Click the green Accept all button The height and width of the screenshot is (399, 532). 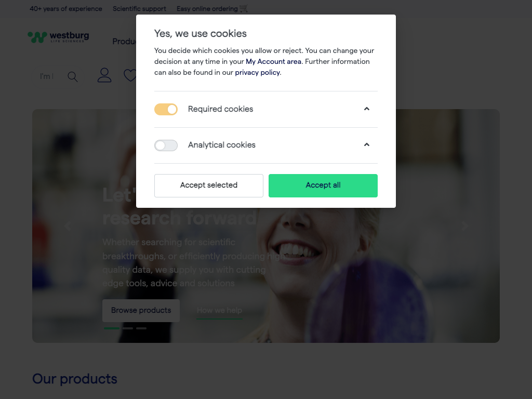point(323,185)
